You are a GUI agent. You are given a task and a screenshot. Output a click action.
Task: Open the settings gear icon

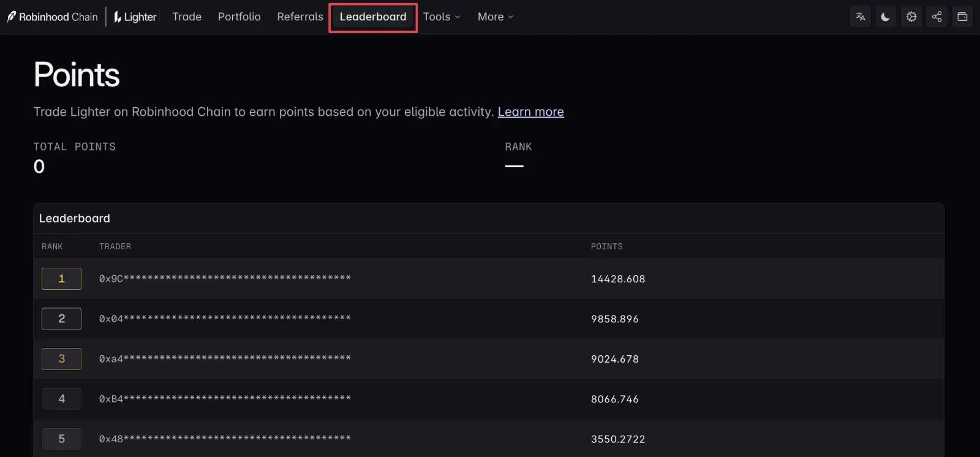coord(911,17)
